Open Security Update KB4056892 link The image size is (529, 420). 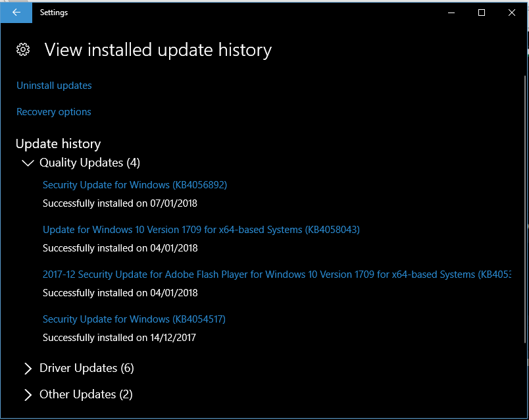tap(135, 185)
